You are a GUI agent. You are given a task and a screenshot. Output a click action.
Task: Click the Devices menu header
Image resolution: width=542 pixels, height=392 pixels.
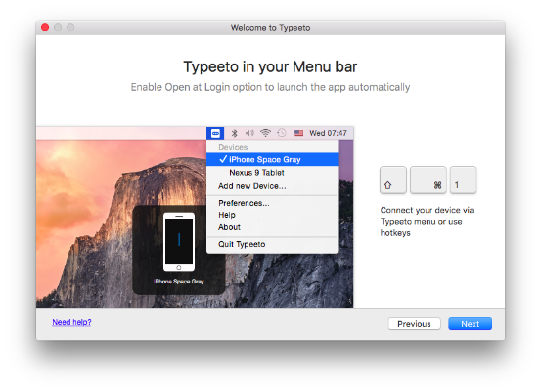click(233, 147)
